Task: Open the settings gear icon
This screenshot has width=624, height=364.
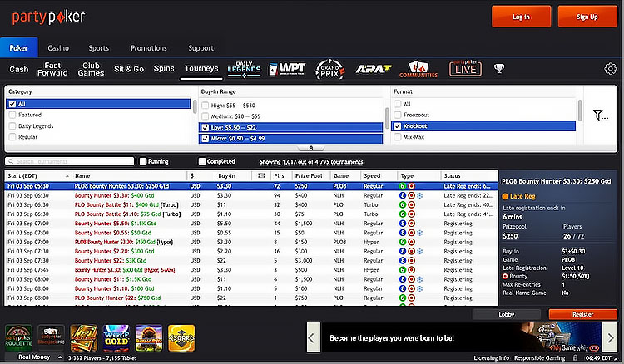Action: [610, 69]
